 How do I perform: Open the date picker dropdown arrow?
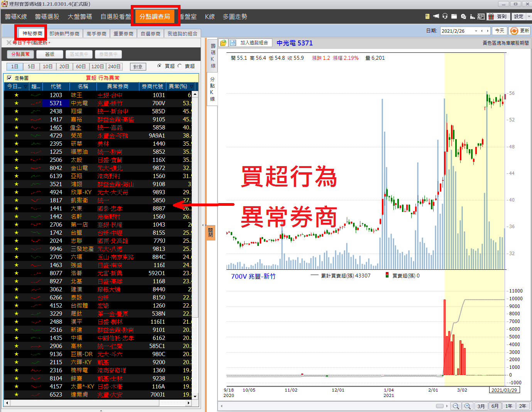point(476,31)
